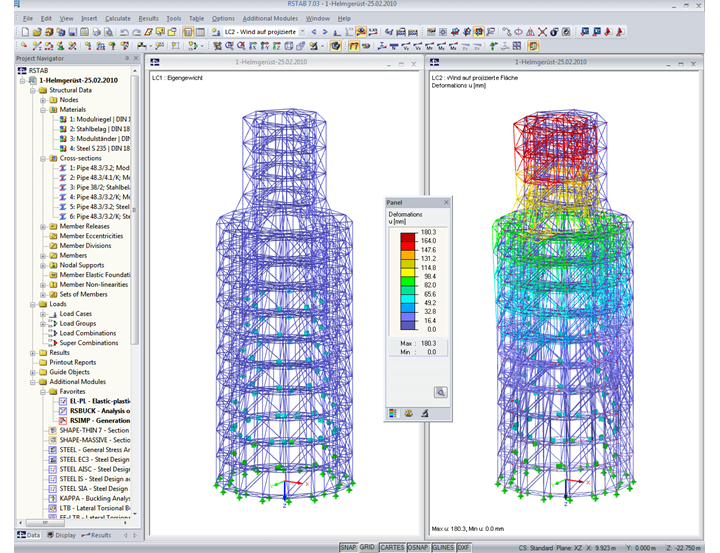This screenshot has width=720, height=553.
Task: Open Print Preview from the toolbar
Action: [x=108, y=32]
